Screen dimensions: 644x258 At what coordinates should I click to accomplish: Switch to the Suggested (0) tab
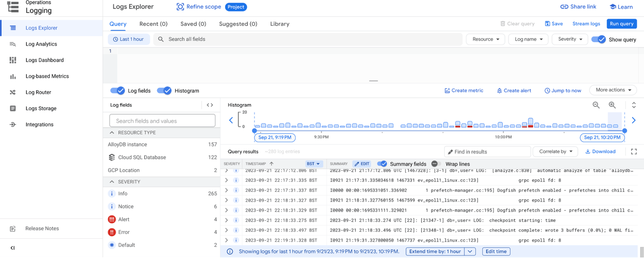[x=238, y=24]
